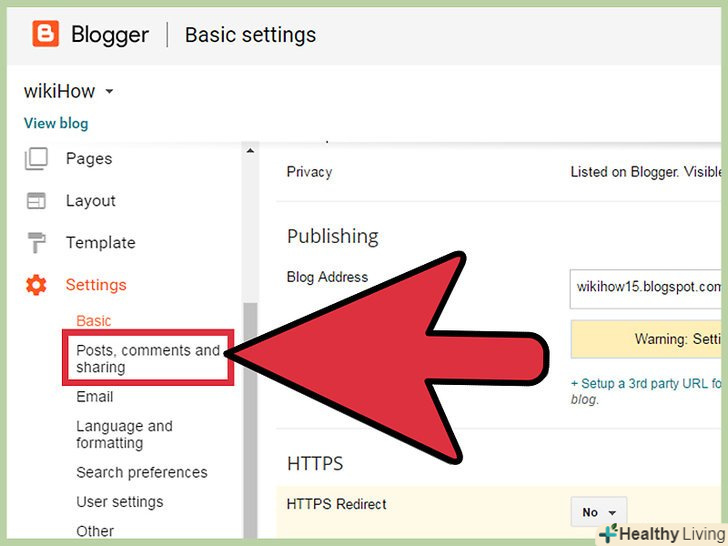
Task: Open the Pages menu item
Action: pos(89,159)
